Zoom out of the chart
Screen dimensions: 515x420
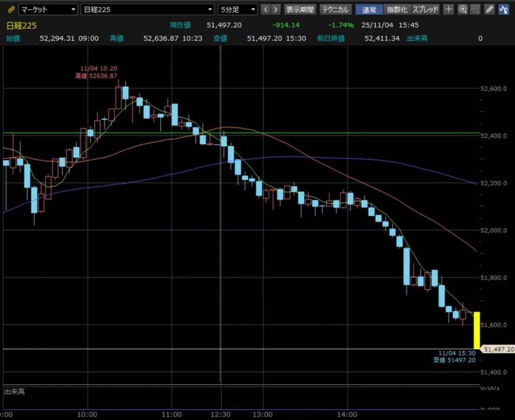pyautogui.click(x=475, y=10)
